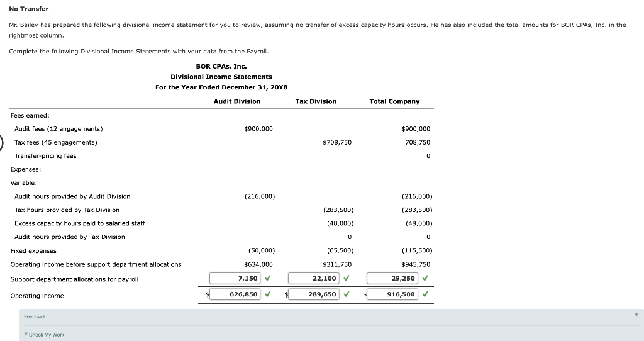Click 'Support department allocations for payroll' label
This screenshot has width=644, height=341.
click(x=74, y=279)
